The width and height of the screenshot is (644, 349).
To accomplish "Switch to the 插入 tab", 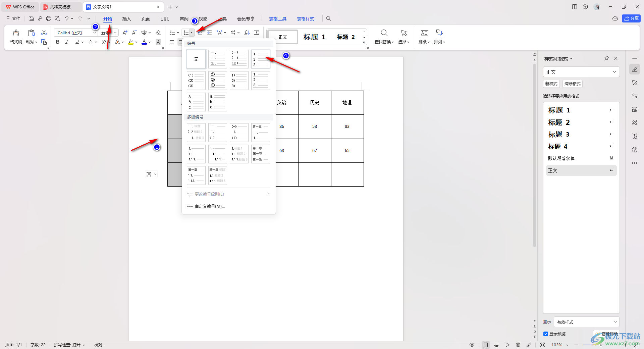I will pos(126,19).
